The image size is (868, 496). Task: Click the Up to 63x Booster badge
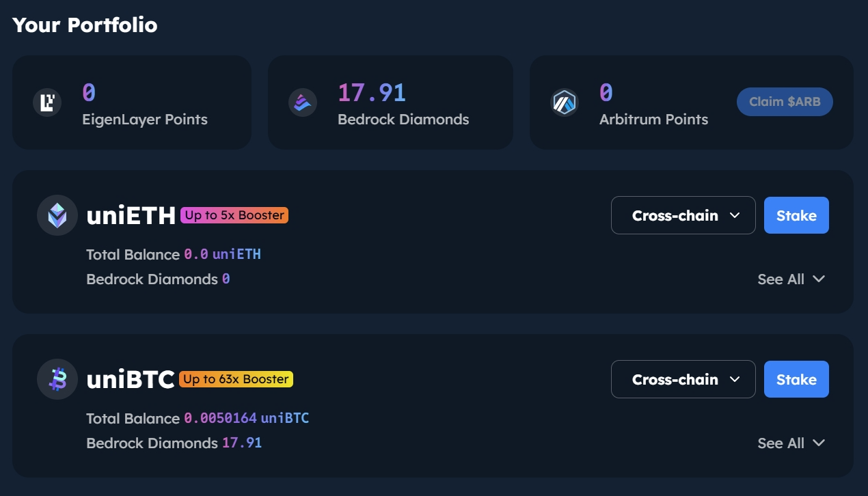click(x=236, y=378)
